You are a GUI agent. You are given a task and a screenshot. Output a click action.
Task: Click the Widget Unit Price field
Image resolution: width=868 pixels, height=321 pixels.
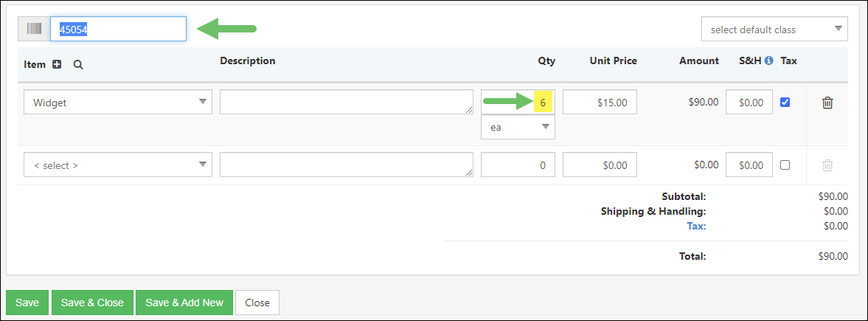pyautogui.click(x=600, y=103)
